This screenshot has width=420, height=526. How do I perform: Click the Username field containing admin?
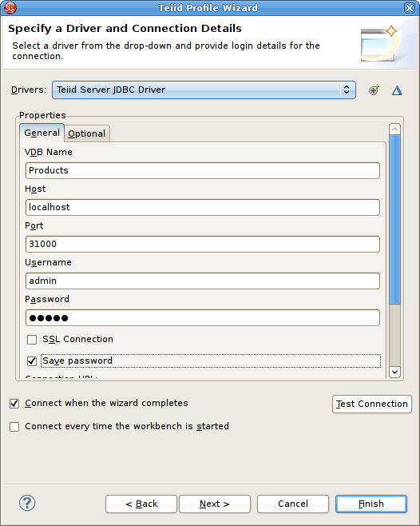203,281
